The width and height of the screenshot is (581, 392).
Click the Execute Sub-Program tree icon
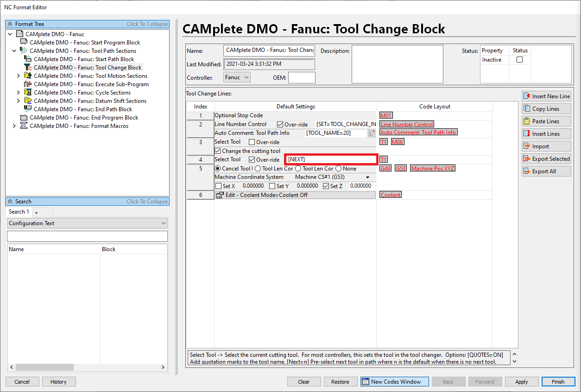28,84
